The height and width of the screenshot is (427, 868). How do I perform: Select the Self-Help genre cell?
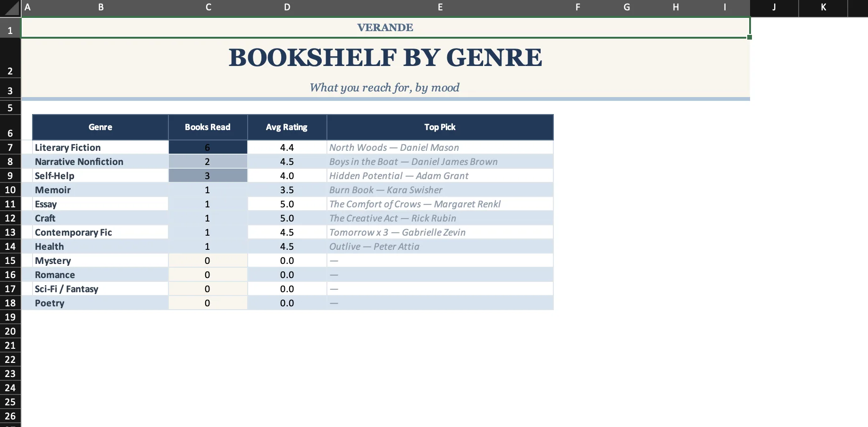tap(100, 176)
